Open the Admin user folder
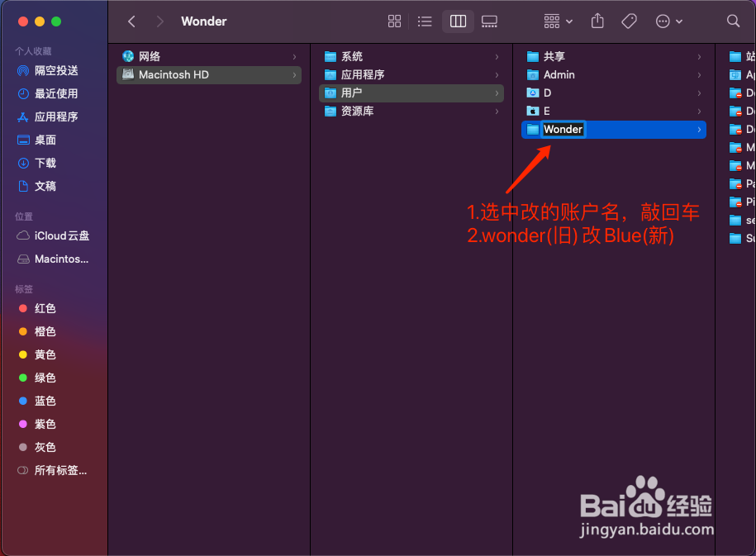Image resolution: width=756 pixels, height=556 pixels. pyautogui.click(x=561, y=74)
